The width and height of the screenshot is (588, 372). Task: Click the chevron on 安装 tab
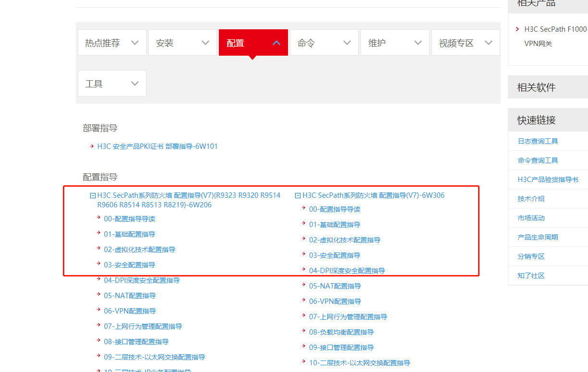pos(205,43)
